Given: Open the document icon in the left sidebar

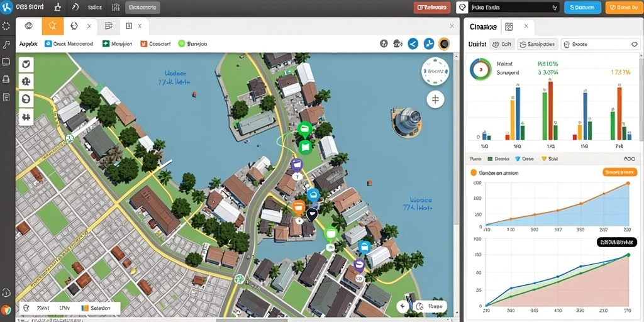Looking at the screenshot, I should click(6, 97).
